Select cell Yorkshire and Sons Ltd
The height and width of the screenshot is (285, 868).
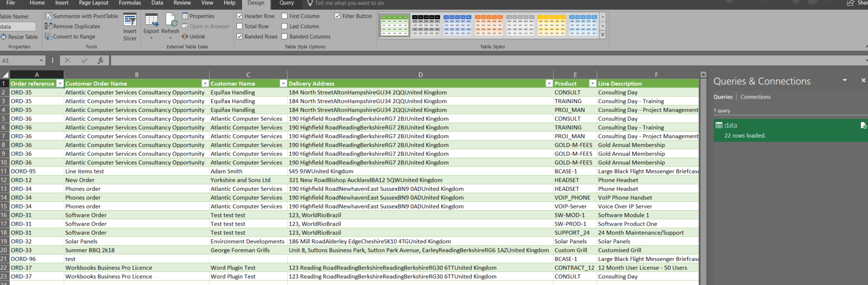click(248, 180)
